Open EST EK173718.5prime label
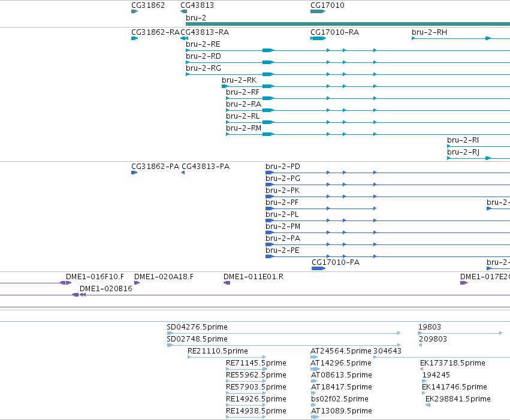Image resolution: width=510 pixels, height=420 pixels. click(452, 363)
